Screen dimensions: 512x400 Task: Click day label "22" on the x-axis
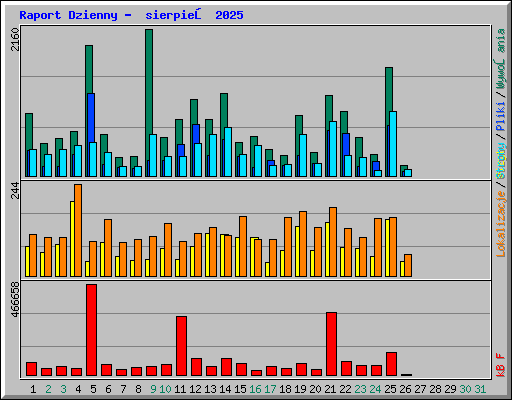pyautogui.click(x=345, y=389)
